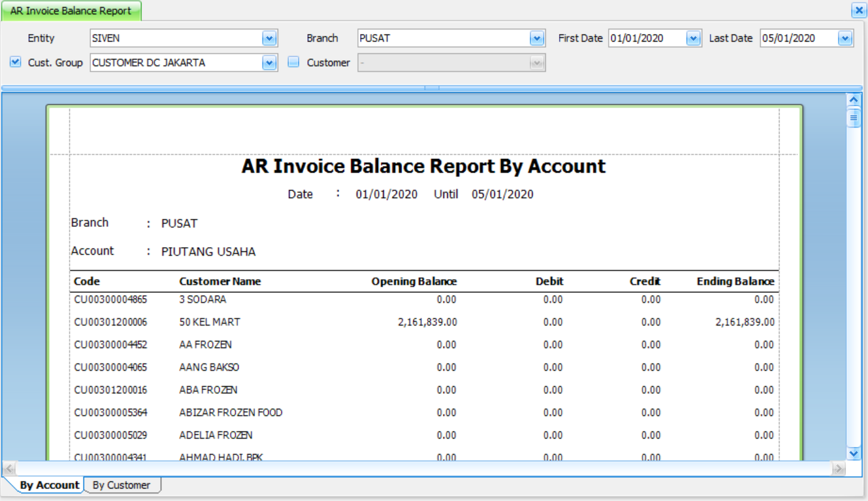Expand the Branch dropdown showing PUSAT

(537, 38)
